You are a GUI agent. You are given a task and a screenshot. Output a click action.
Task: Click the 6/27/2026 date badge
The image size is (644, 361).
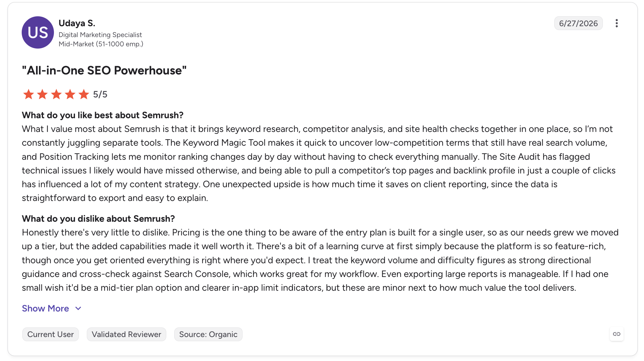[x=578, y=23]
